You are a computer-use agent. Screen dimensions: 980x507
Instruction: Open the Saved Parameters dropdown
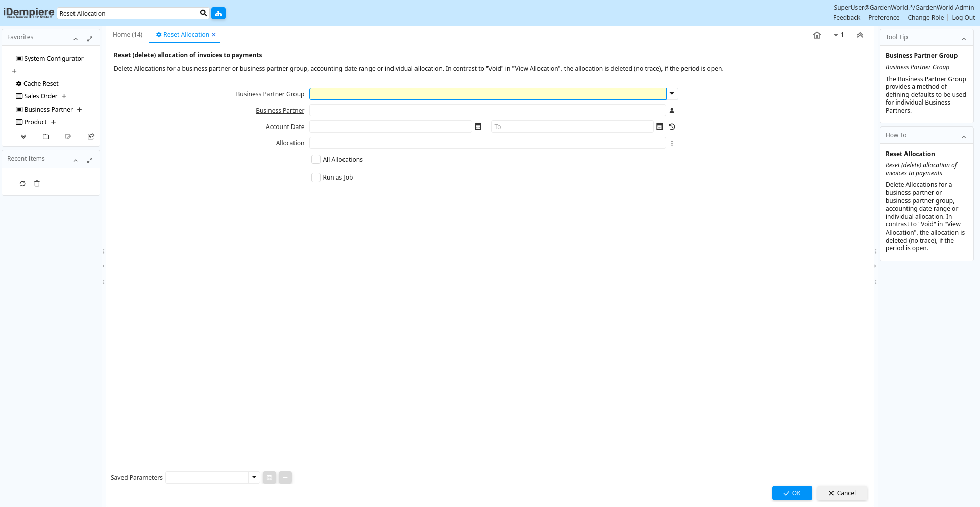coord(254,477)
